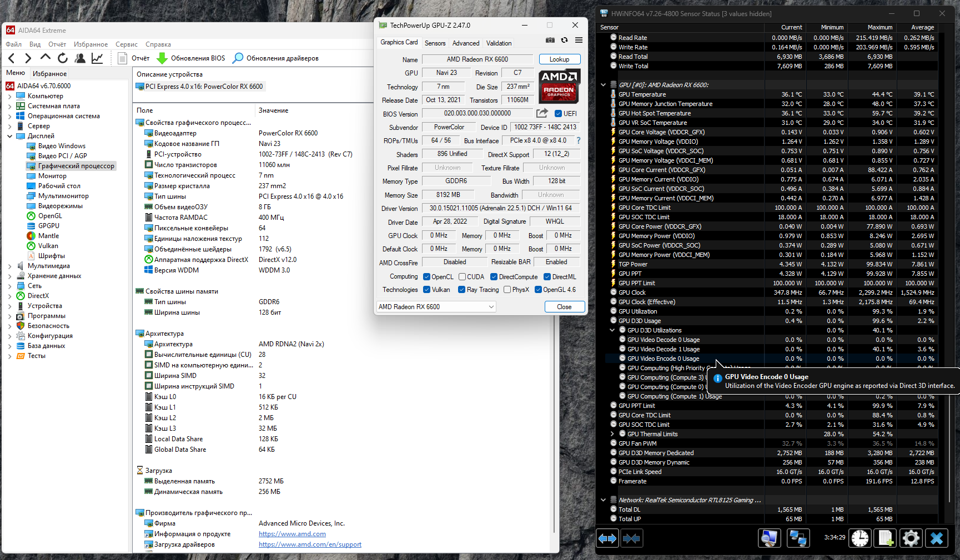This screenshot has height=560, width=960.
Task: Click the AIDA64 up-level arrow icon
Action: (46, 58)
